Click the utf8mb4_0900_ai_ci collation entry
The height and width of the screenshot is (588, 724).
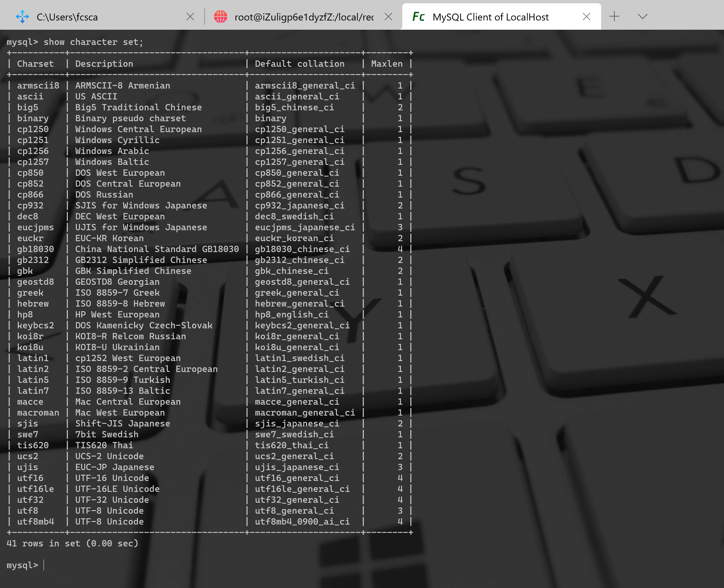(x=302, y=522)
